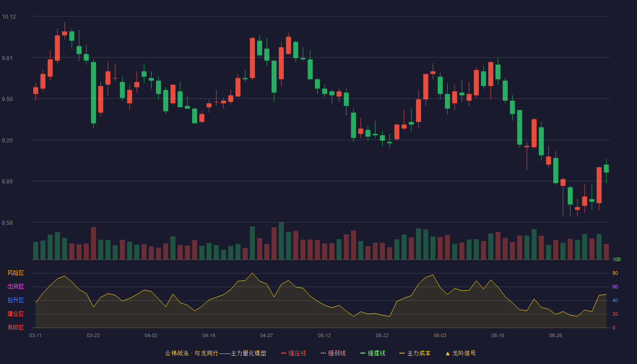Click the 04-15 date label
Screen dimensions: 637x364
click(x=209, y=335)
